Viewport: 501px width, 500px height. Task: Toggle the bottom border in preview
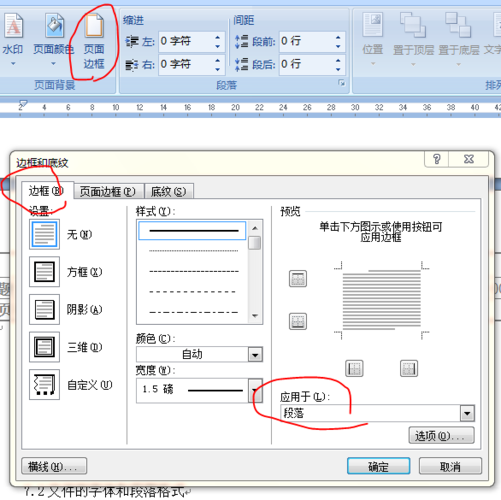click(298, 321)
